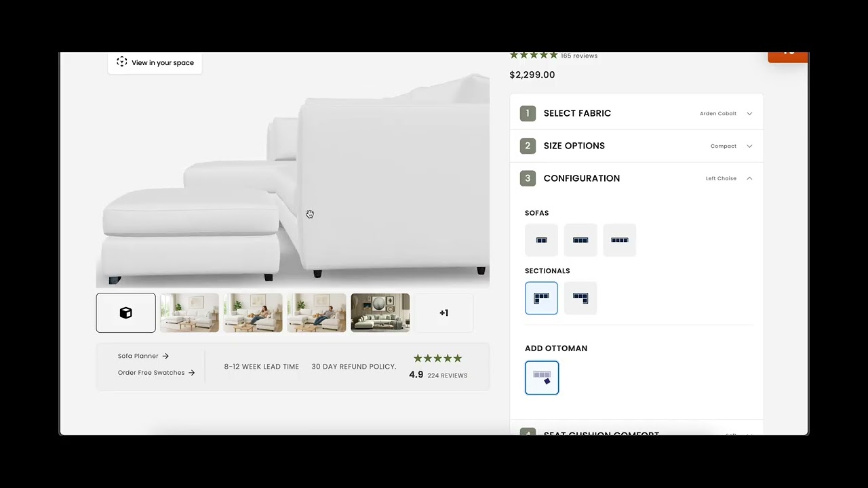Select the thumbnail with woman sitting on sofa
Screen dimensions: 868x488
253,312
